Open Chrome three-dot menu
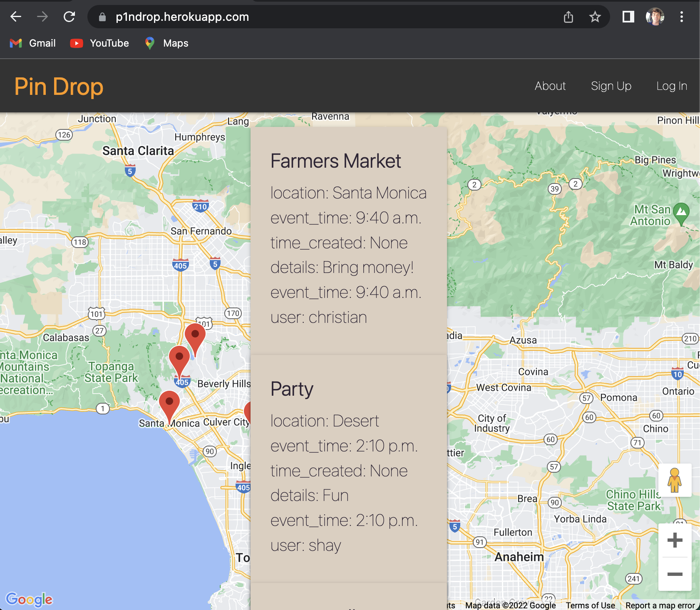Viewport: 700px width, 610px height. [682, 17]
